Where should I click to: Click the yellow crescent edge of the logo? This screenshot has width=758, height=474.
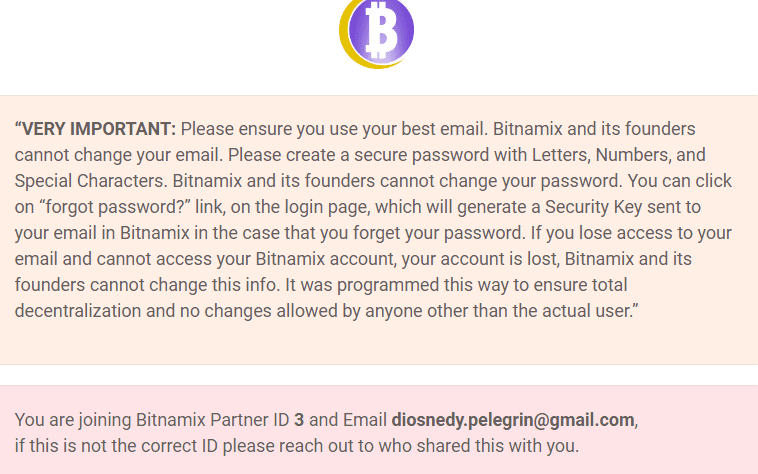(x=347, y=46)
